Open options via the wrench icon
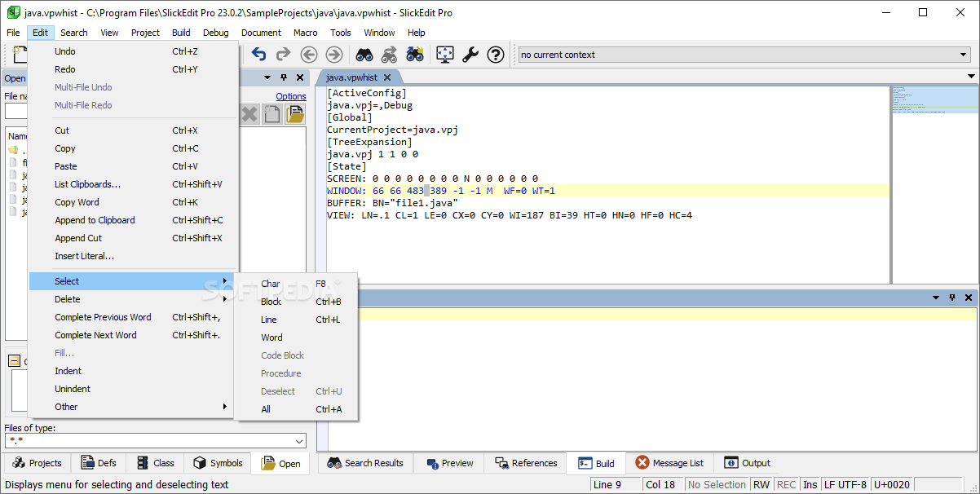 point(470,55)
